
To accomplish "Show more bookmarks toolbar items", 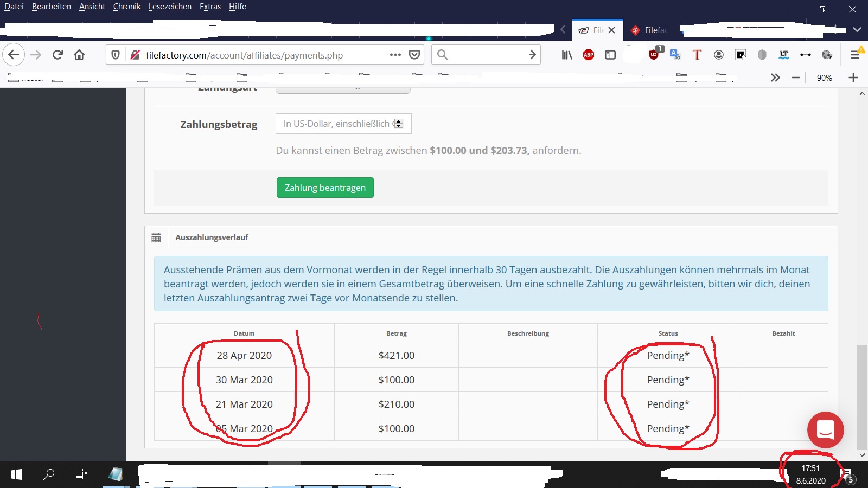I will tap(775, 78).
